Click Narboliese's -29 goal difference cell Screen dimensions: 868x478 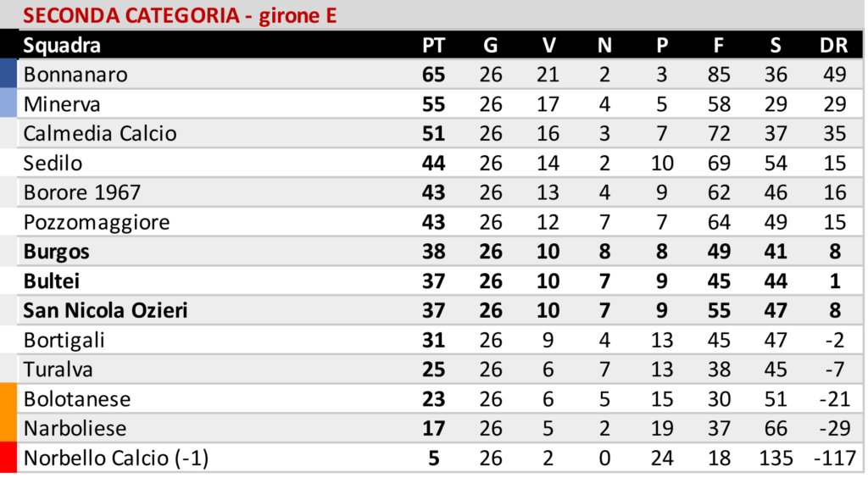point(834,429)
